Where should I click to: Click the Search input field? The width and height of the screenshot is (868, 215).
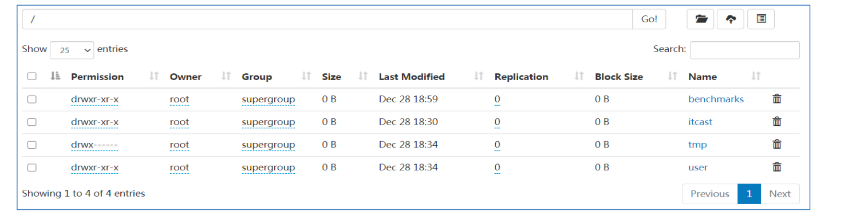pos(744,50)
